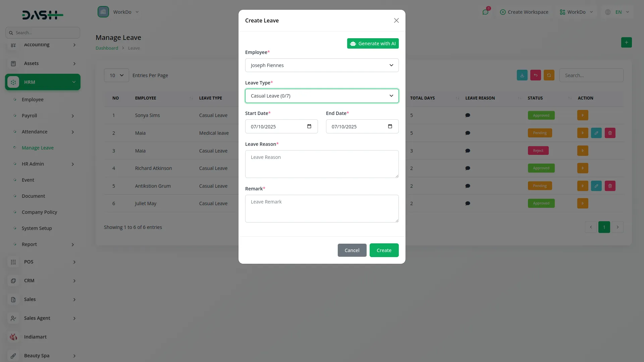Click the teal export icon above the leave table
The width and height of the screenshot is (644, 362).
(522, 75)
